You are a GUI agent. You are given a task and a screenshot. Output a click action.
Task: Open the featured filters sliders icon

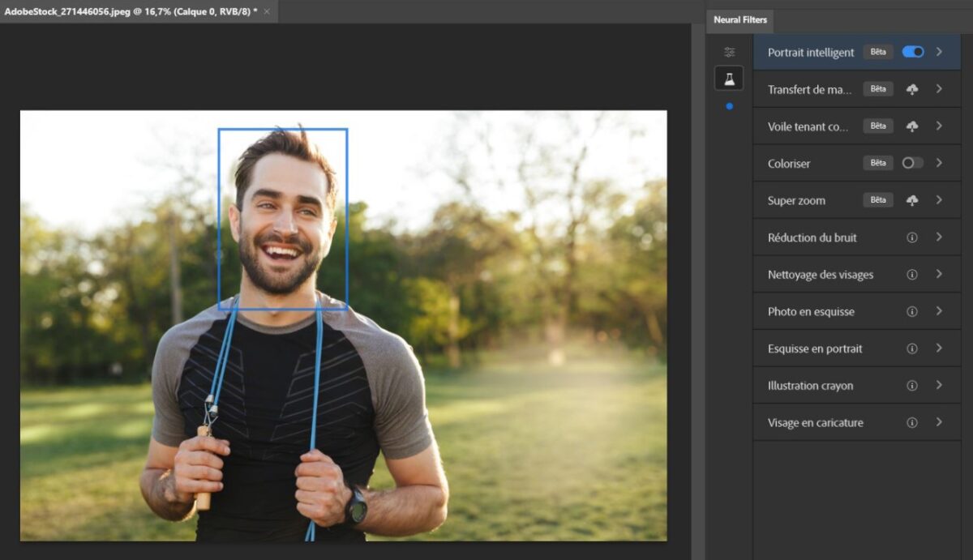point(729,52)
